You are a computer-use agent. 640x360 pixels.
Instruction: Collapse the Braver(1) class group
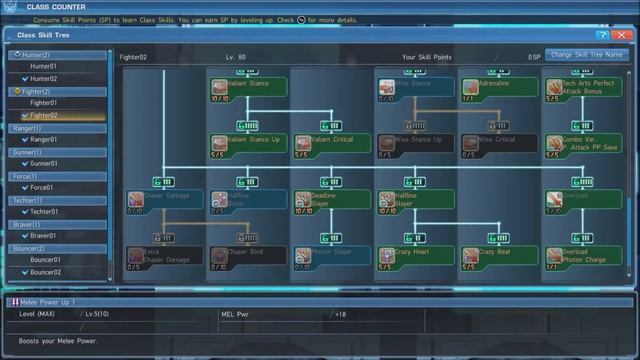tap(58, 224)
